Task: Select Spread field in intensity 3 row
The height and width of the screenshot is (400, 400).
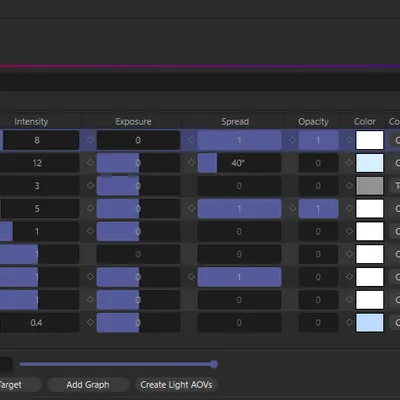Action: [239, 186]
